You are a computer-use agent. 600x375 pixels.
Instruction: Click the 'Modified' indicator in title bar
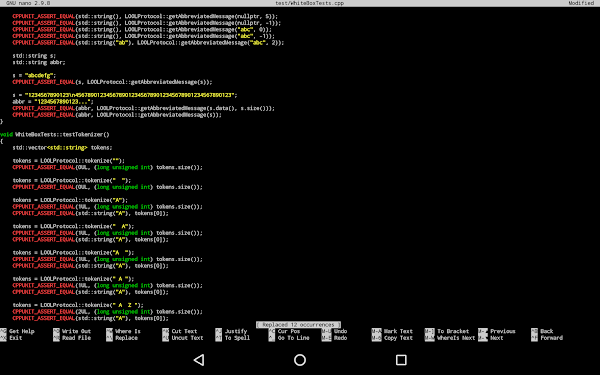581,3
